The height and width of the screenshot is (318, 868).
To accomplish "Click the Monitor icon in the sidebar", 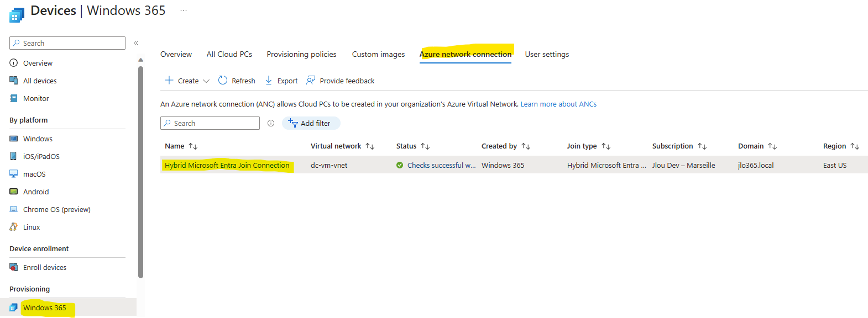I will point(14,98).
